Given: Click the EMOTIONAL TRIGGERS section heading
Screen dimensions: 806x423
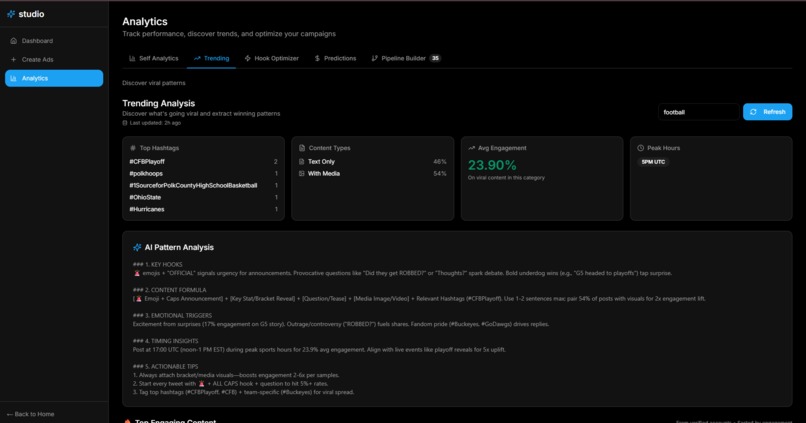Looking at the screenshot, I should pyautogui.click(x=171, y=316).
